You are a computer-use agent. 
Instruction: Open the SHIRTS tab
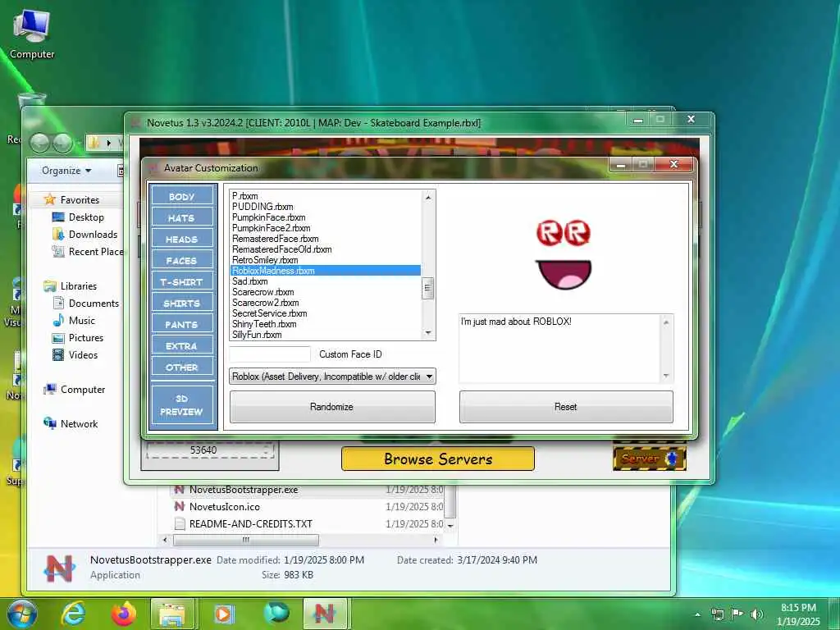(x=182, y=304)
